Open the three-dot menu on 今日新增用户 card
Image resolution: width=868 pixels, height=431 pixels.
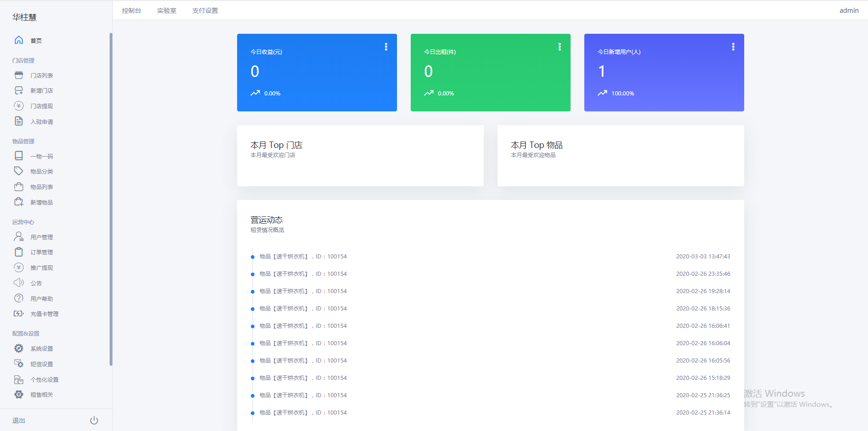point(733,47)
